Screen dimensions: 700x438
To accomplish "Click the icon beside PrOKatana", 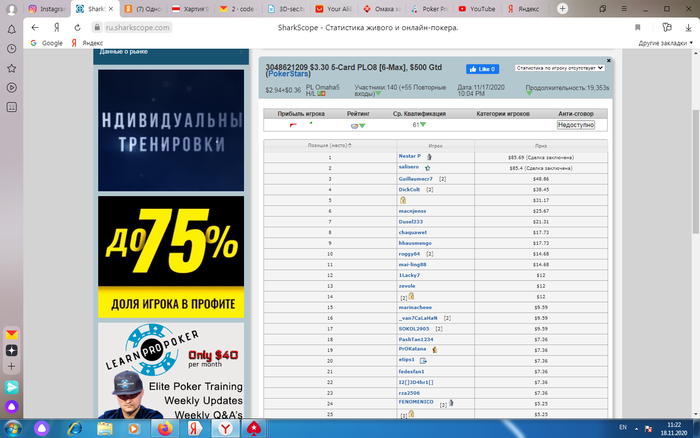I will coord(434,350).
